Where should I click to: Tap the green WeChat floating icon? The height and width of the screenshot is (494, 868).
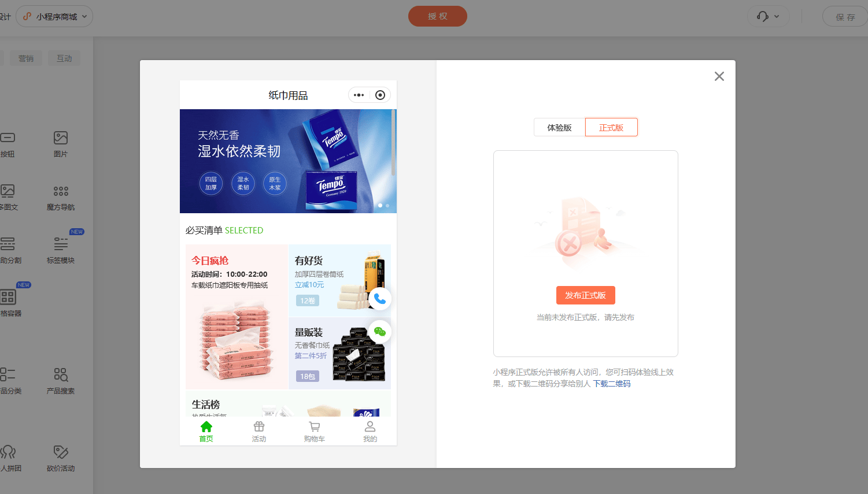(380, 332)
